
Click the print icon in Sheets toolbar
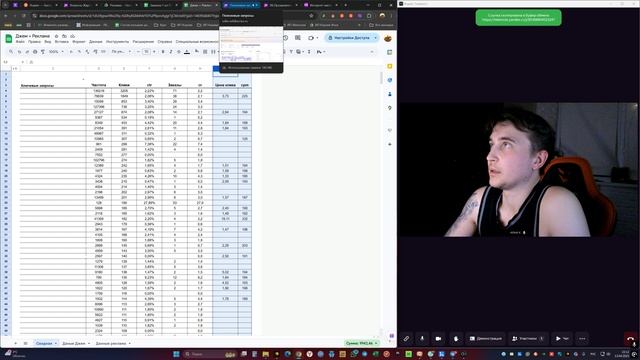(35, 52)
